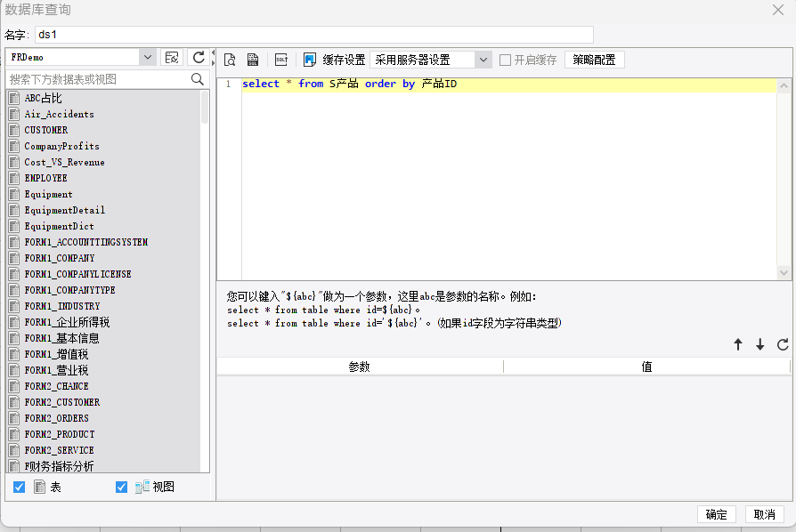Close the 数据库查询 dialog
Viewport: 796px width, 532px height.
777,10
